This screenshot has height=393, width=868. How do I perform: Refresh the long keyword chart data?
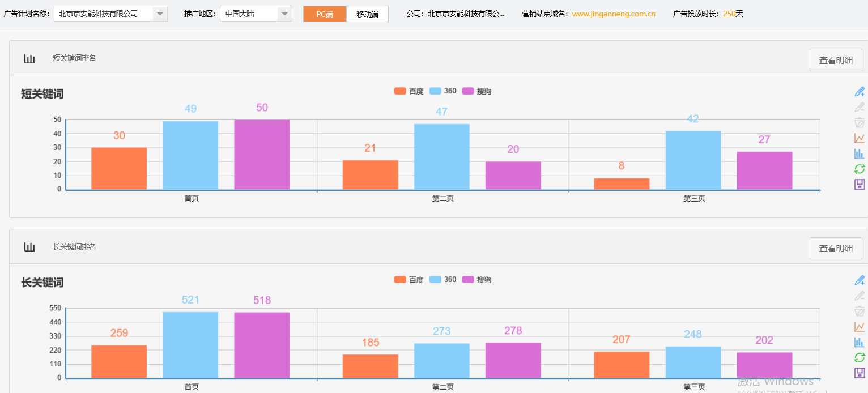[860, 357]
